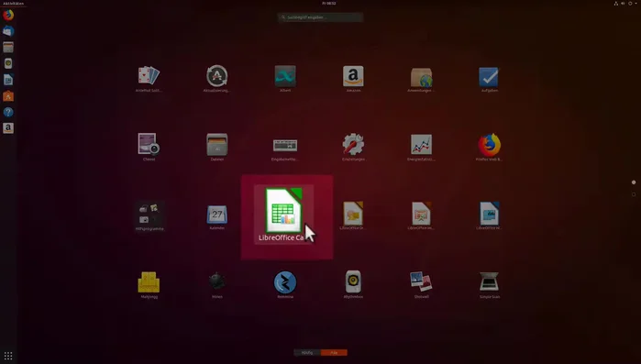Open Thunderbird mail from the dock
The width and height of the screenshot is (641, 364).
8,31
